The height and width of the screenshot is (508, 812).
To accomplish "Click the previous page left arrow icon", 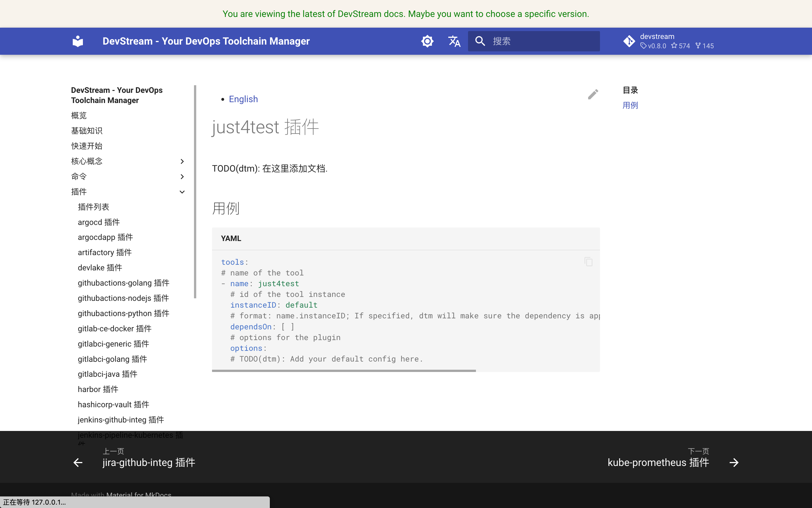I will click(x=78, y=463).
